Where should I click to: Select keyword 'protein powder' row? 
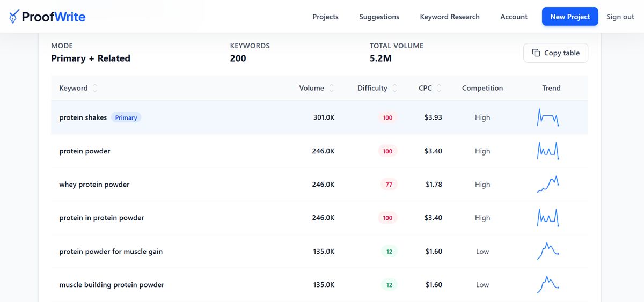click(x=319, y=151)
